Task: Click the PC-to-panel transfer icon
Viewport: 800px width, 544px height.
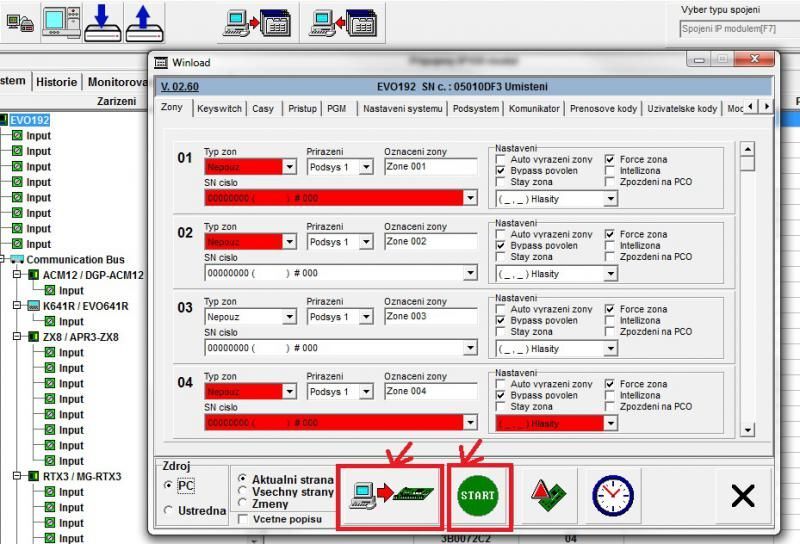Action: tap(390, 495)
